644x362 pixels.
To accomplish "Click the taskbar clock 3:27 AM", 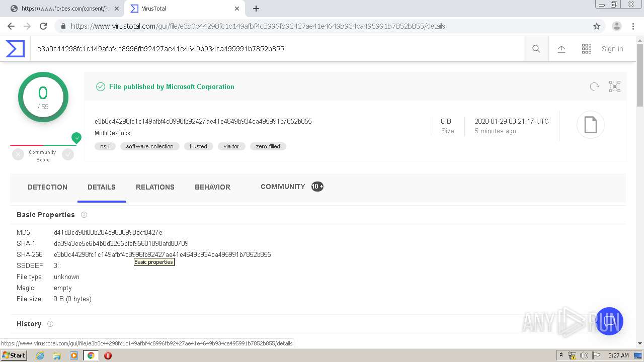I will 618,355.
